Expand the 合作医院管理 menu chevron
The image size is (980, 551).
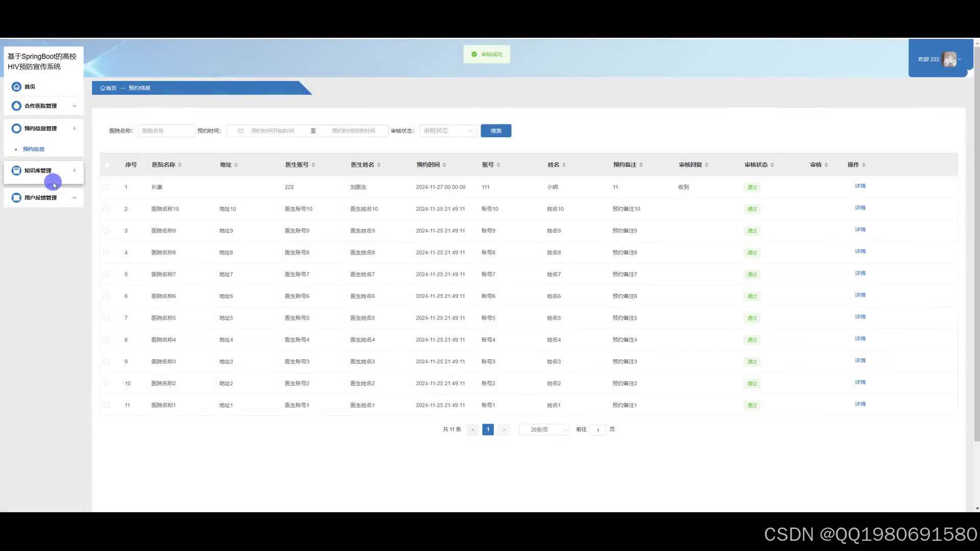(75, 106)
